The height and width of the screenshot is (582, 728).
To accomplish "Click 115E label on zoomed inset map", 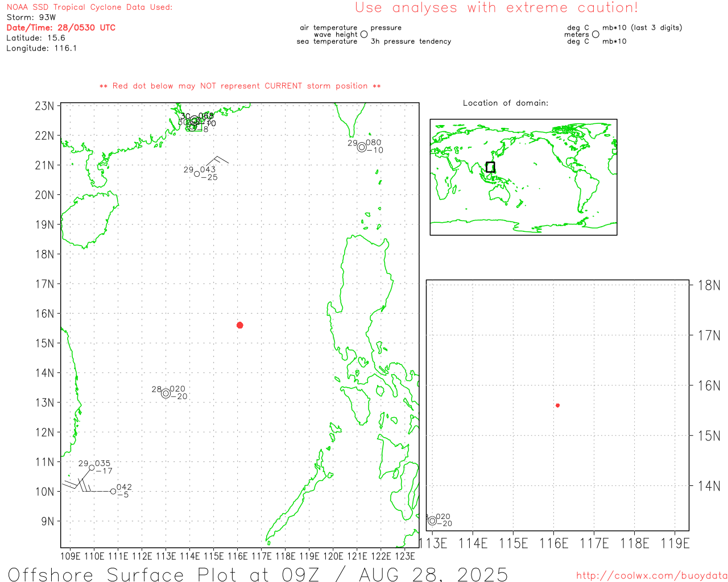I will (514, 543).
